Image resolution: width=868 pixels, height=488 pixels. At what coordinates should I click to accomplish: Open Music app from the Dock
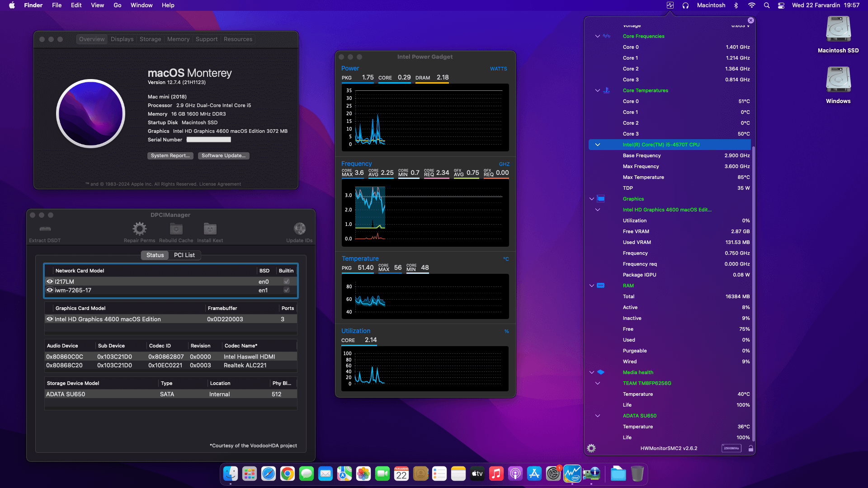coord(496,474)
